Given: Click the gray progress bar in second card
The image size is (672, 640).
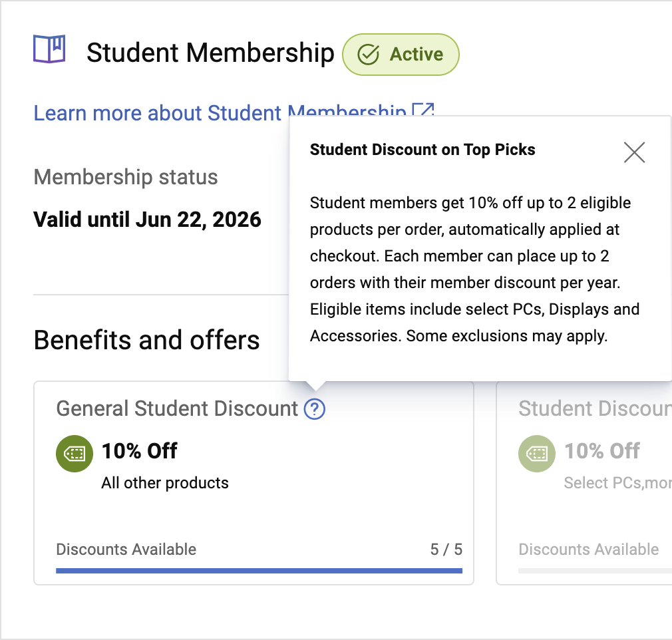Looking at the screenshot, I should click(594, 570).
